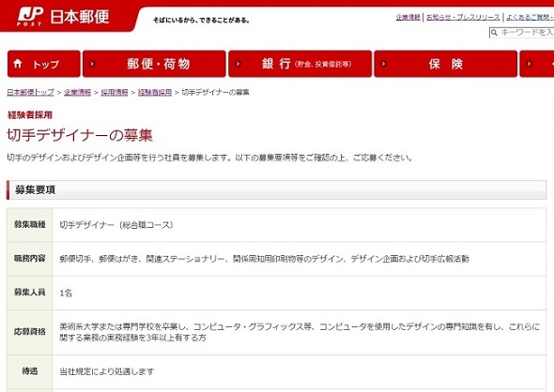Click the 募集職種 row label

30,224
